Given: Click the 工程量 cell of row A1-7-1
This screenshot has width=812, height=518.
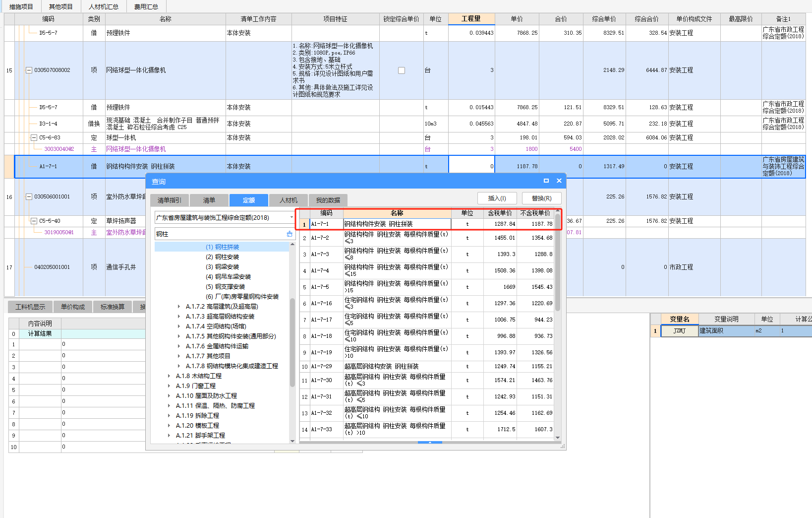Looking at the screenshot, I should (x=471, y=167).
